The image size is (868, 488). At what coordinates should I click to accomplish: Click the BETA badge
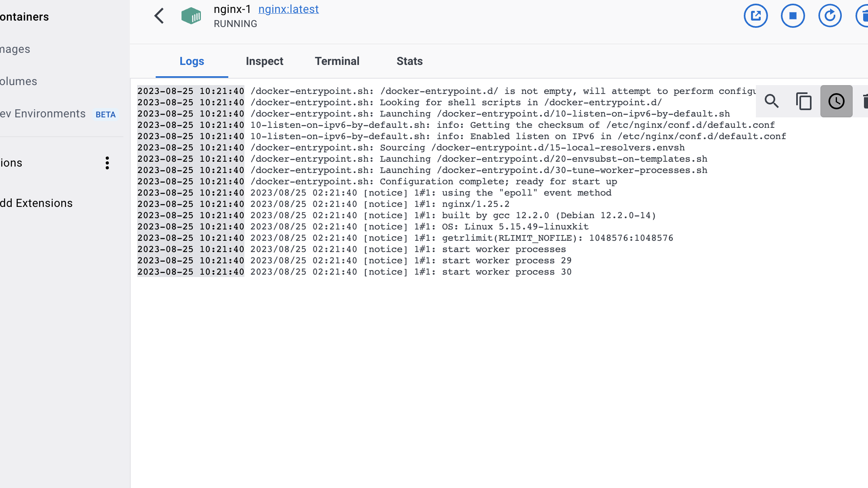pyautogui.click(x=106, y=115)
